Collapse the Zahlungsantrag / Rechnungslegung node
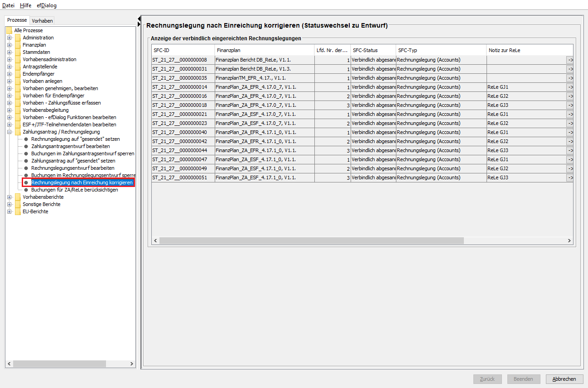The height and width of the screenshot is (388, 588). (x=10, y=132)
